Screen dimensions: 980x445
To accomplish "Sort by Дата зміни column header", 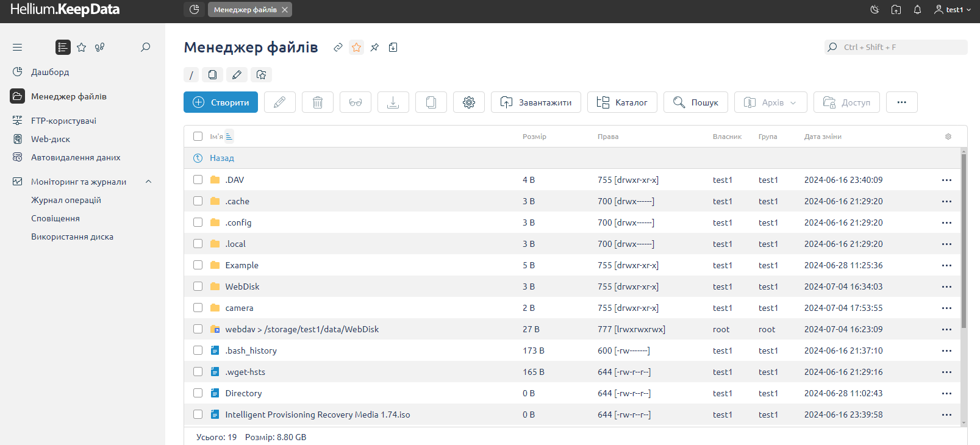I will [823, 137].
